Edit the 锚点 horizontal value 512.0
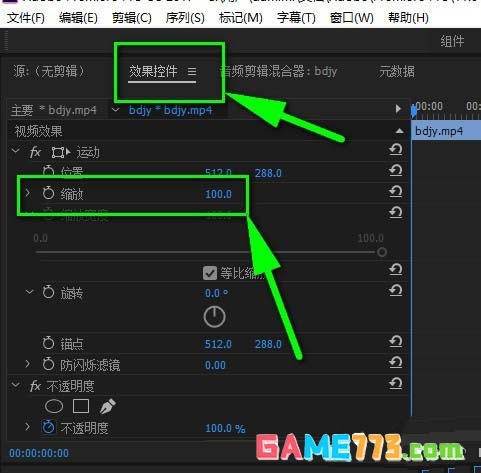 218,344
